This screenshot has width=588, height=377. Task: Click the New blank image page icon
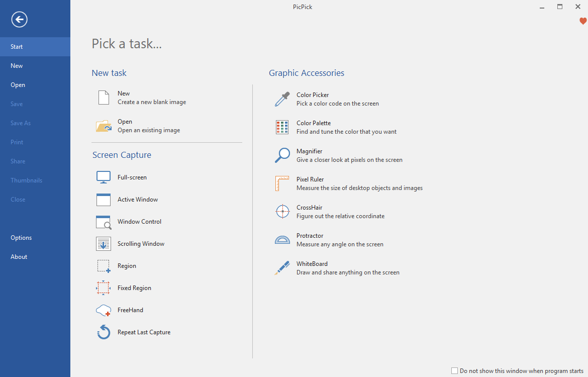pyautogui.click(x=104, y=98)
